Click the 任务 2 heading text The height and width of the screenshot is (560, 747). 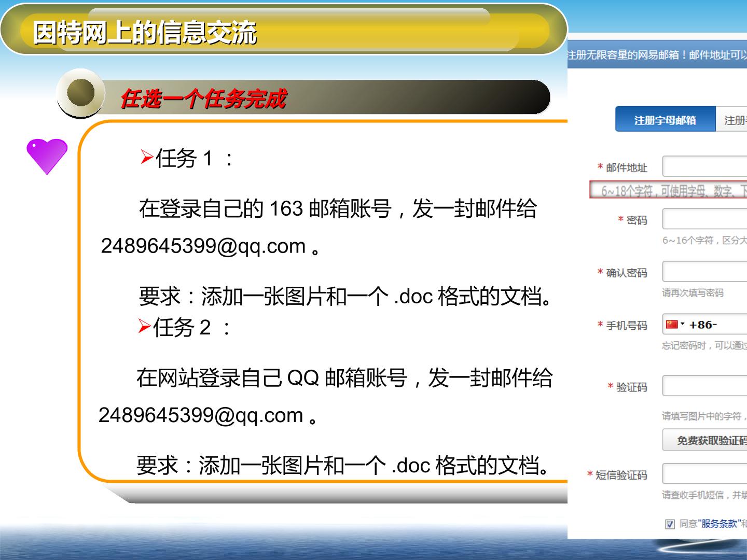[x=191, y=327]
